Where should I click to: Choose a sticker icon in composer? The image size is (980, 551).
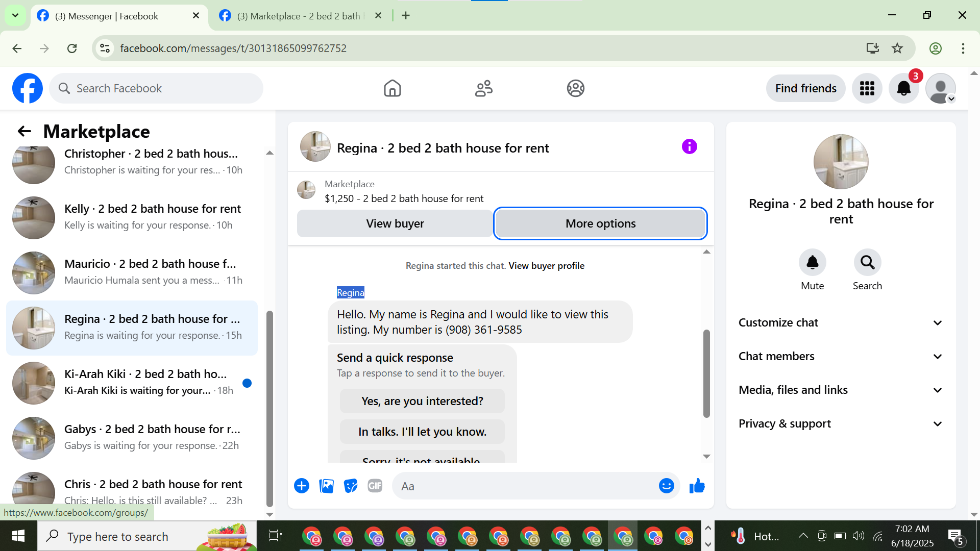point(351,486)
